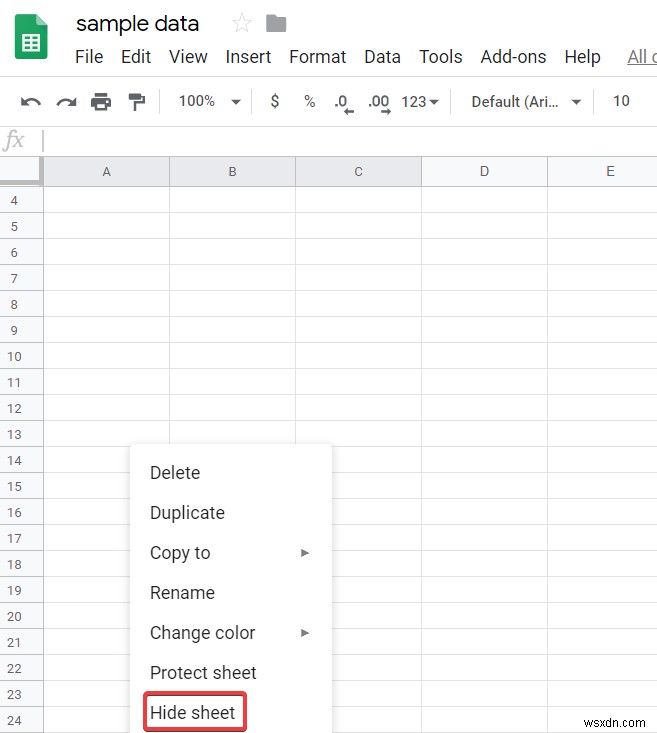Select cell A5

pyautogui.click(x=107, y=226)
